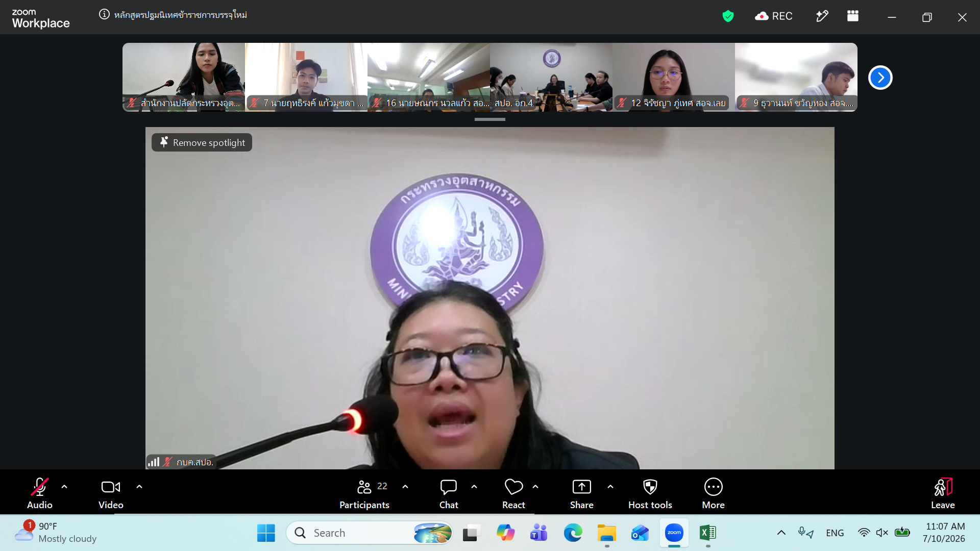The width and height of the screenshot is (980, 551).
Task: Unmute microphone with the Audio button
Action: point(40,493)
